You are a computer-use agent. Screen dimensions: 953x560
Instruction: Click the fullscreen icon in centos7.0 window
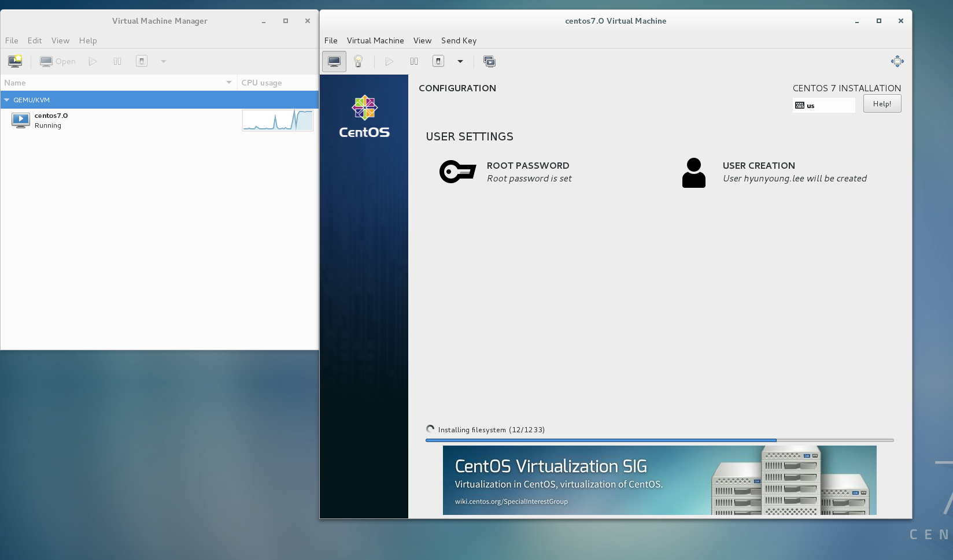pyautogui.click(x=897, y=61)
